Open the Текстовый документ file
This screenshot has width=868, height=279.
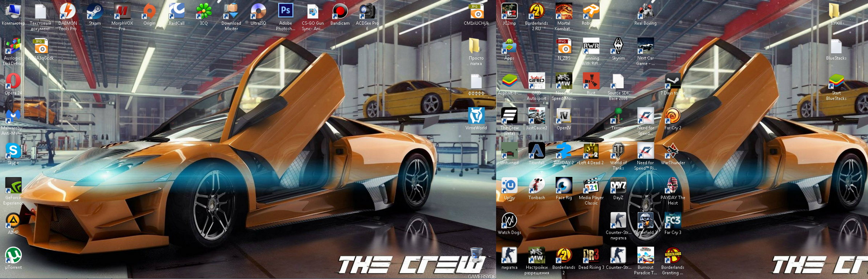(x=40, y=12)
